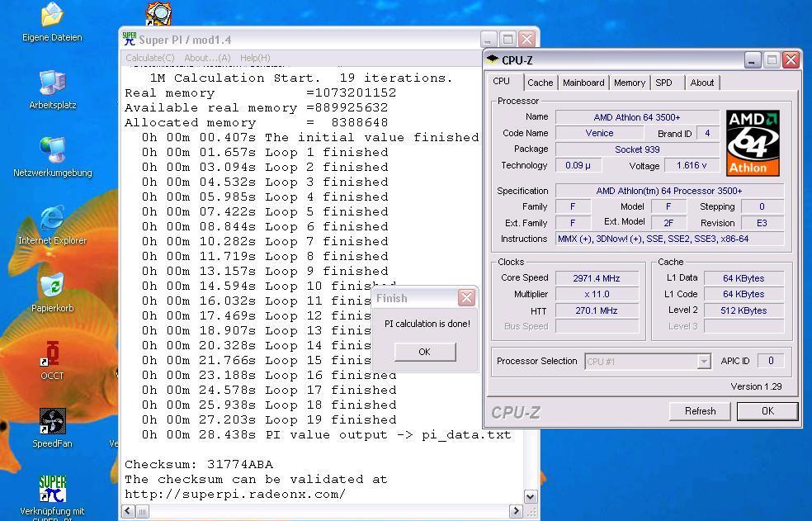Close the CPU-Z window

[791, 60]
